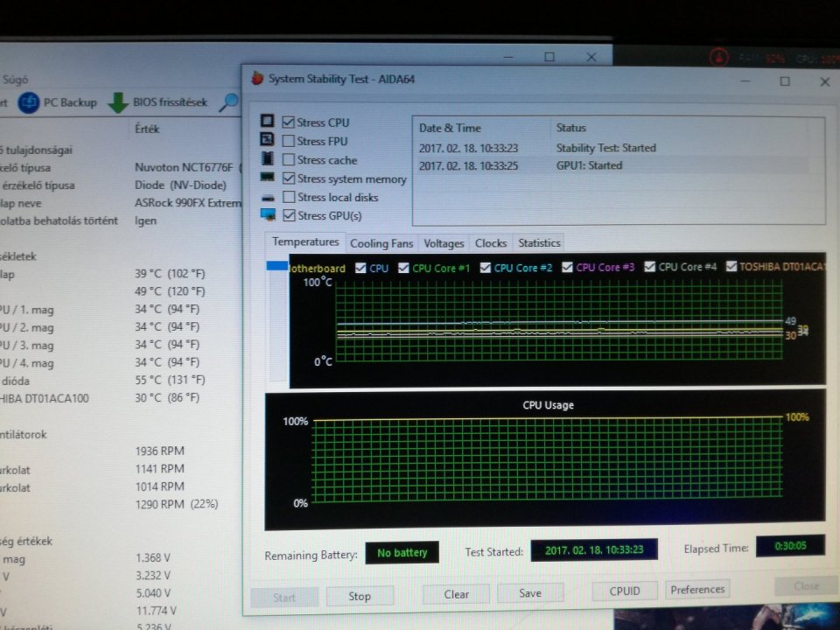Click the 11.774 V voltage value
The image size is (840, 630).
pos(156,610)
